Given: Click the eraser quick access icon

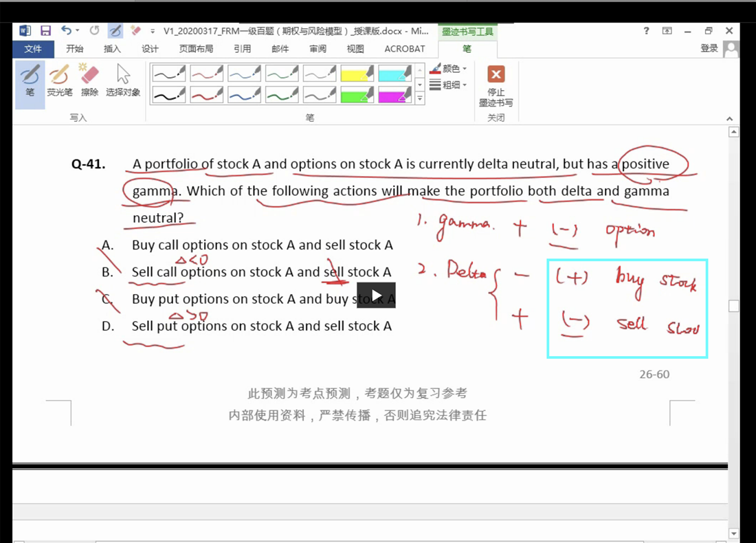Looking at the screenshot, I should point(135,31).
